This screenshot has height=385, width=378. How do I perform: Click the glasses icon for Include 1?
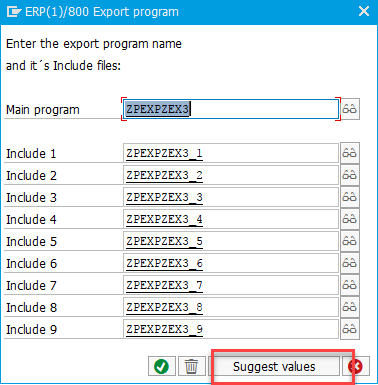[349, 153]
